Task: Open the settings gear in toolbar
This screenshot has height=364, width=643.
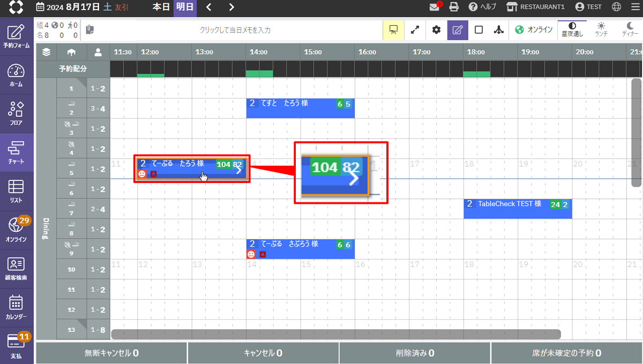Action: coord(436,30)
